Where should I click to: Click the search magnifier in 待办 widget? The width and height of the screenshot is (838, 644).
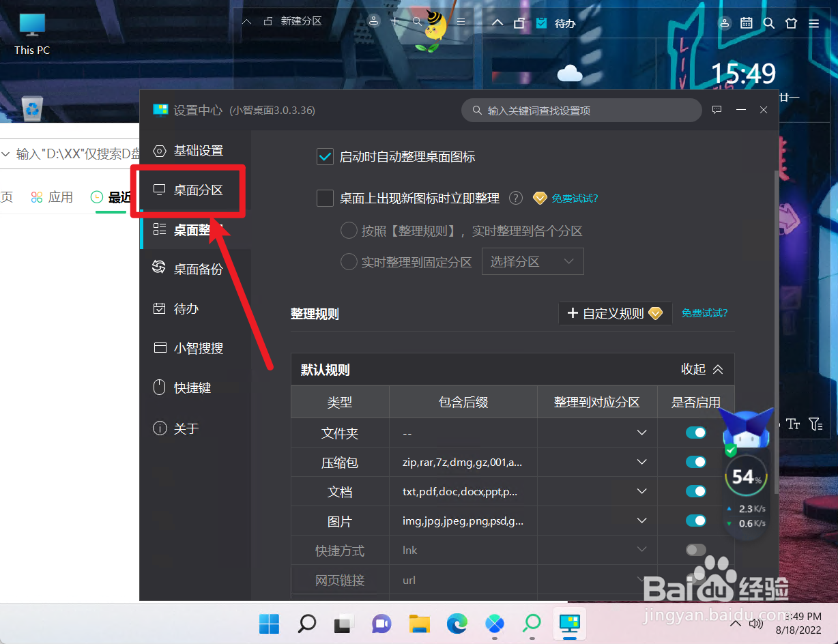click(769, 23)
